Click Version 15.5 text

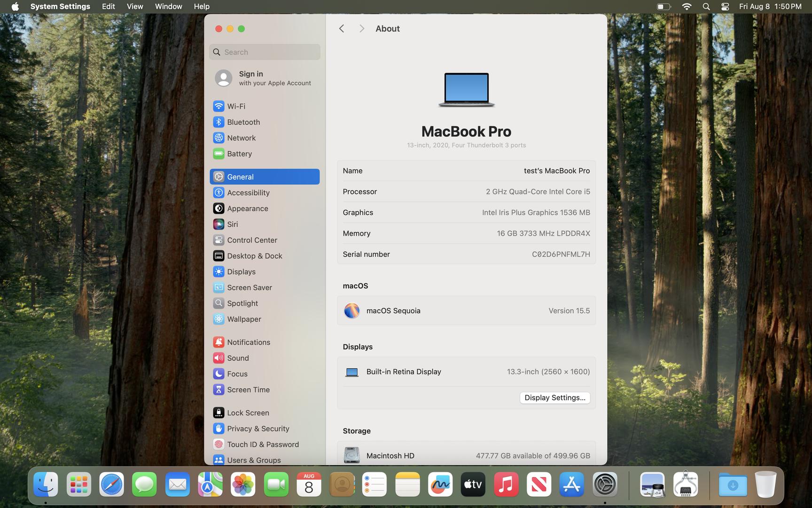pyautogui.click(x=569, y=311)
